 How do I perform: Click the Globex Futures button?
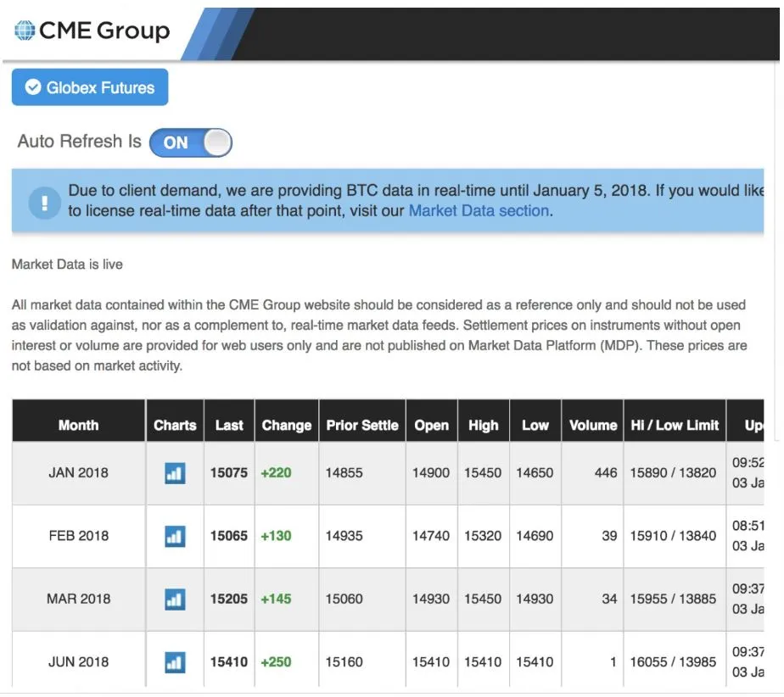tap(90, 87)
